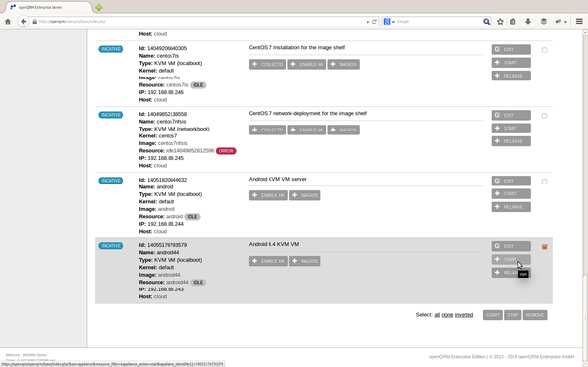Open the URL history dropdown arrow
The width and height of the screenshot is (588, 367).
367,22
